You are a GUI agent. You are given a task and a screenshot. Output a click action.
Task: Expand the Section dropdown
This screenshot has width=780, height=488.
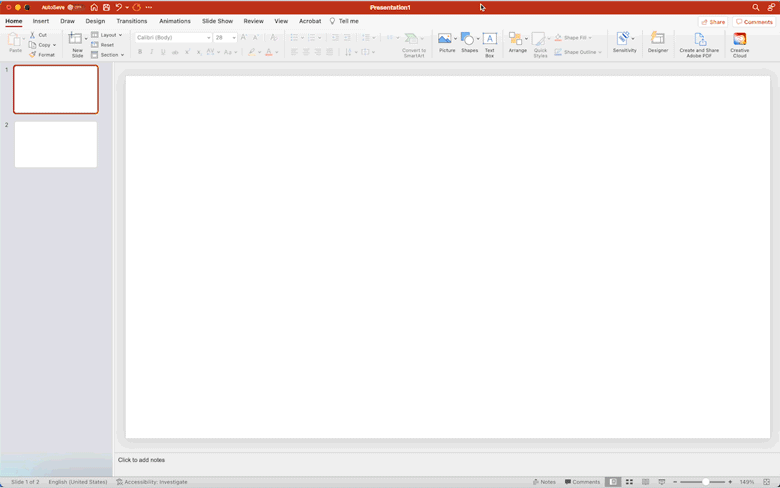[x=108, y=55]
